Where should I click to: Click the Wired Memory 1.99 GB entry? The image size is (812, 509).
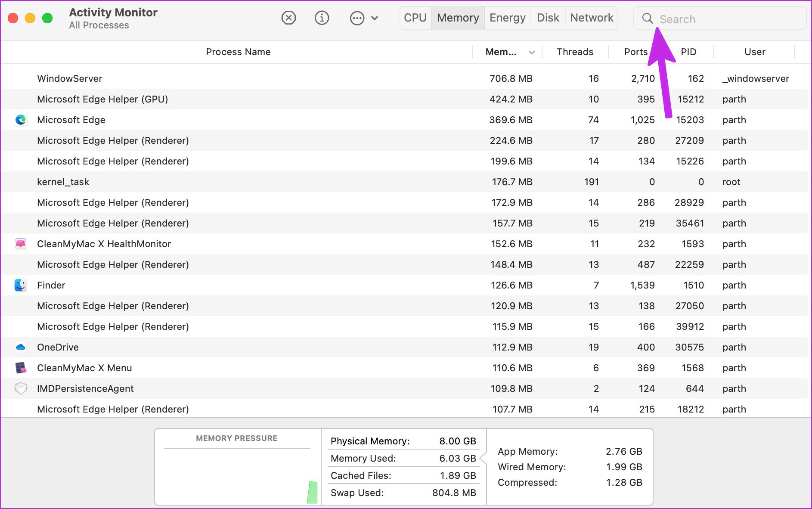tap(570, 467)
